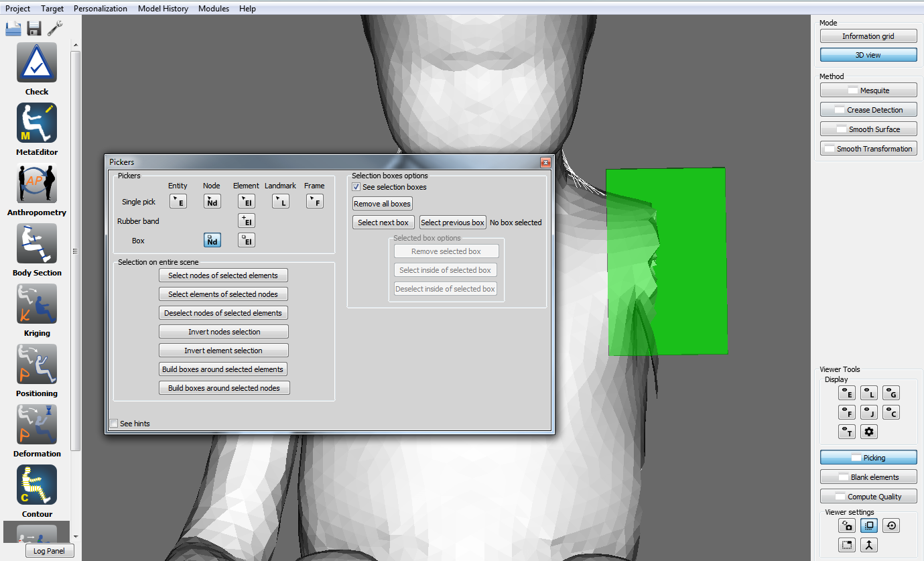The height and width of the screenshot is (561, 924).
Task: Toggle the J display eye button
Action: [x=869, y=412]
